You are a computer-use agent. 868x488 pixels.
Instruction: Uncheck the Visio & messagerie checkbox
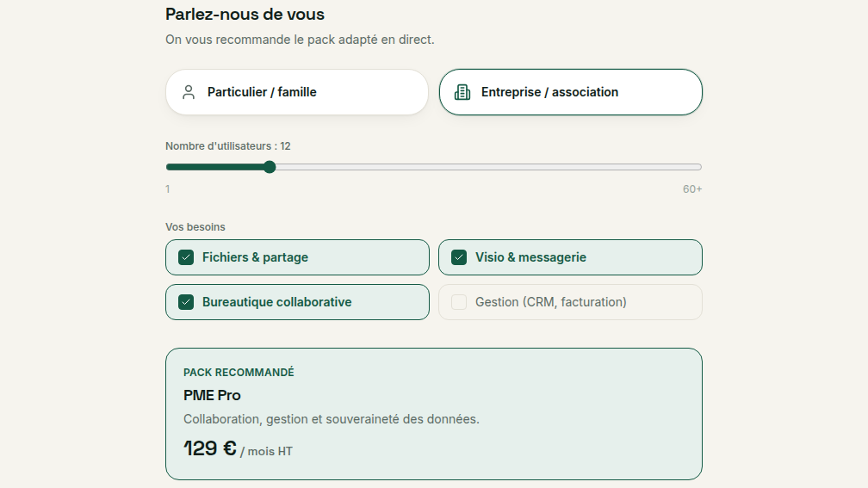point(459,257)
